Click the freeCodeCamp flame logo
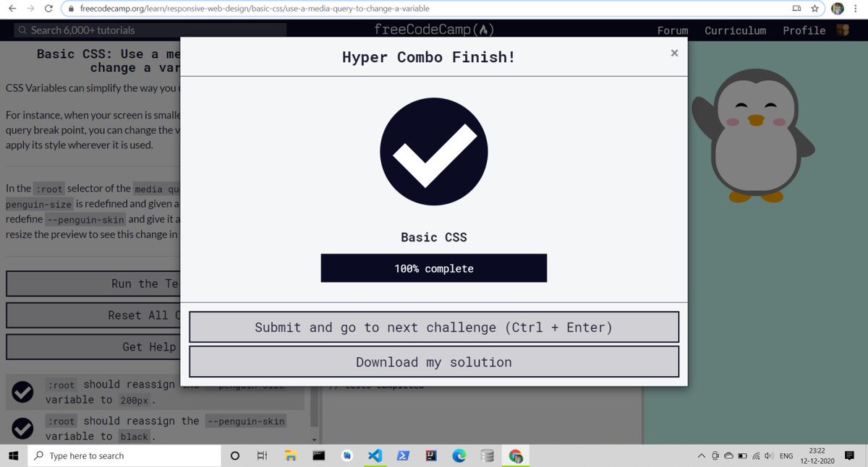The image size is (868, 467). [483, 30]
